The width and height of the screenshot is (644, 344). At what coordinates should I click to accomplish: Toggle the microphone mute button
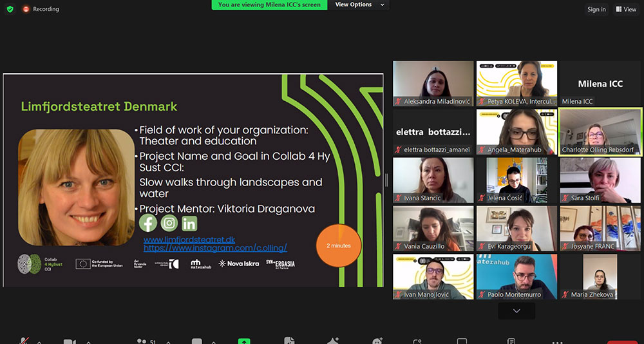(24, 341)
